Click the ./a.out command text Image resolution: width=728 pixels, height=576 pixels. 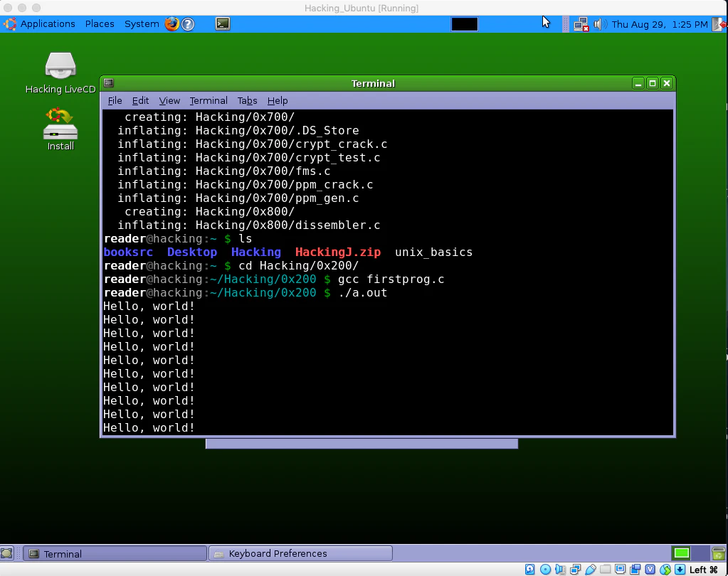click(x=363, y=293)
